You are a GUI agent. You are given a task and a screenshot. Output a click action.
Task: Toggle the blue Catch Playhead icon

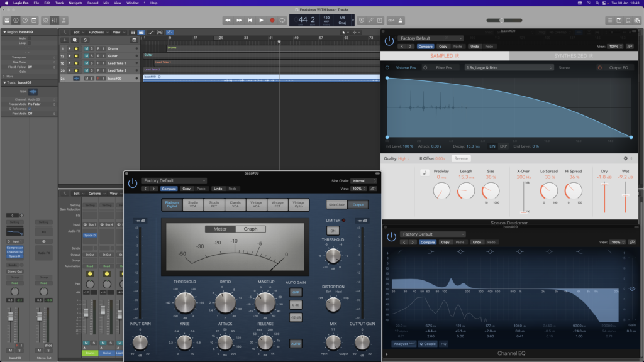170,33
